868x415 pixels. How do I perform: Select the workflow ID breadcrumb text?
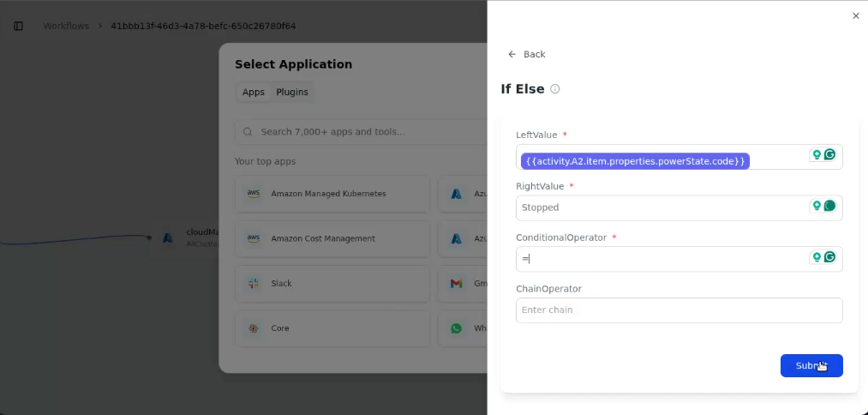[x=203, y=26]
